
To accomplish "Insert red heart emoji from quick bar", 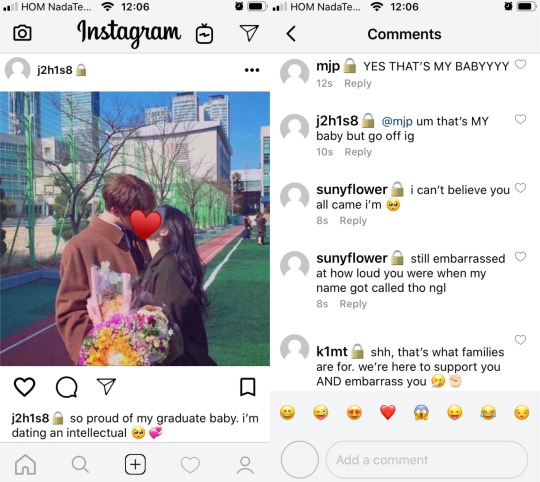I will (x=387, y=412).
